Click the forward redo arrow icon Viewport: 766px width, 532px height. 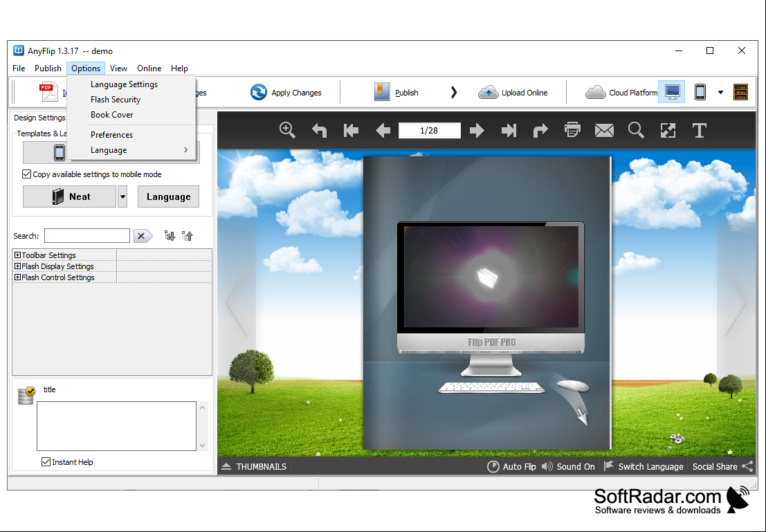click(540, 131)
